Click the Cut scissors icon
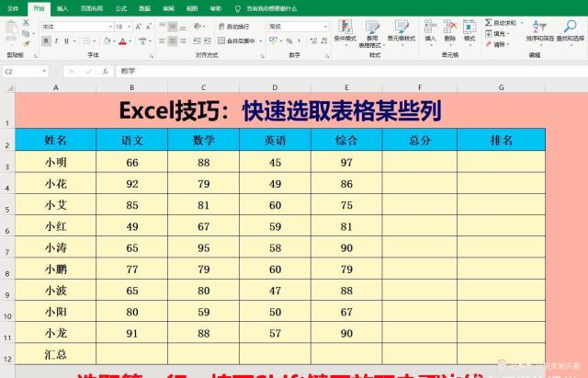Viewport: 588px width, 378px height. coord(26,23)
